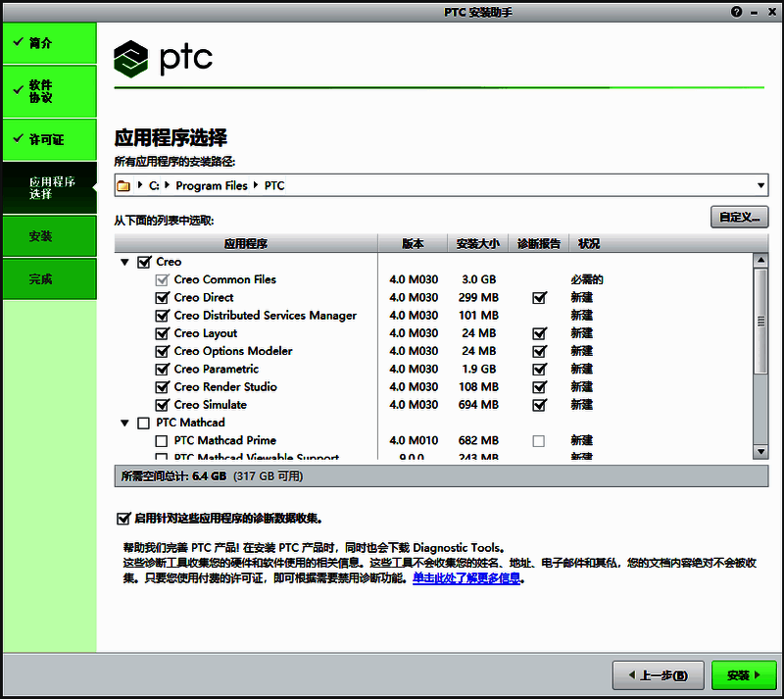Click the 自定义 button

tap(739, 217)
